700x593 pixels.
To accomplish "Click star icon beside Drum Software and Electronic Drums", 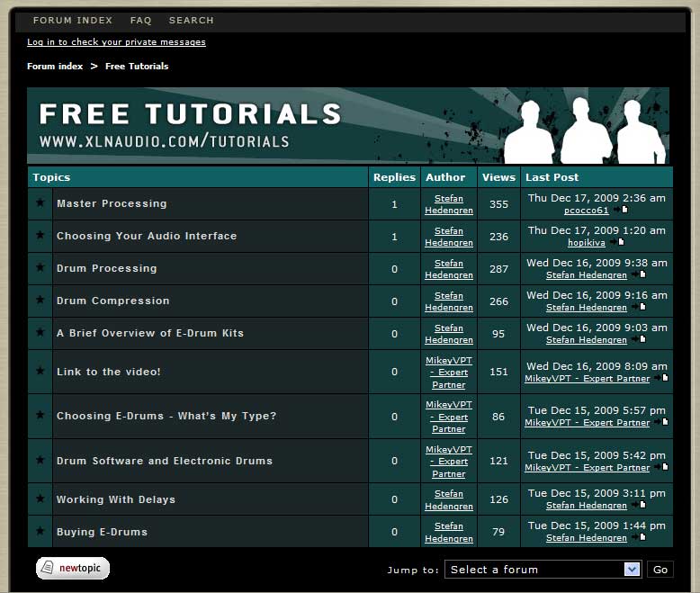I will click(40, 460).
